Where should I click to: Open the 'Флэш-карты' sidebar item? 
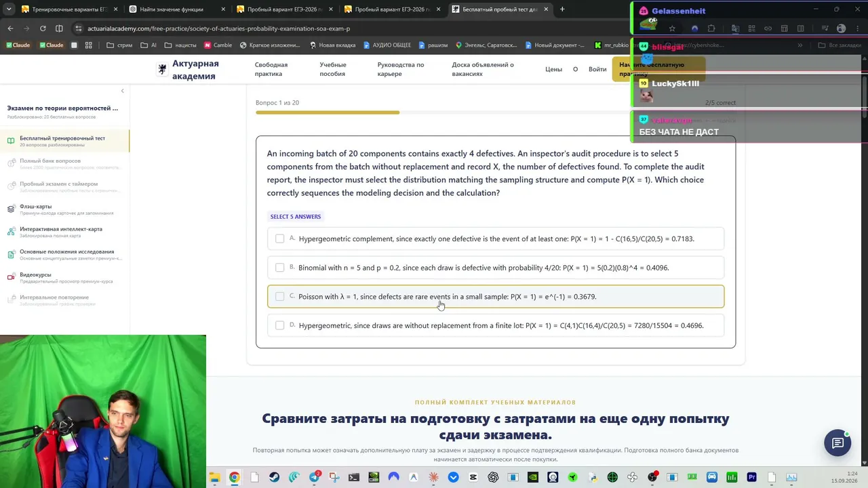click(64, 209)
